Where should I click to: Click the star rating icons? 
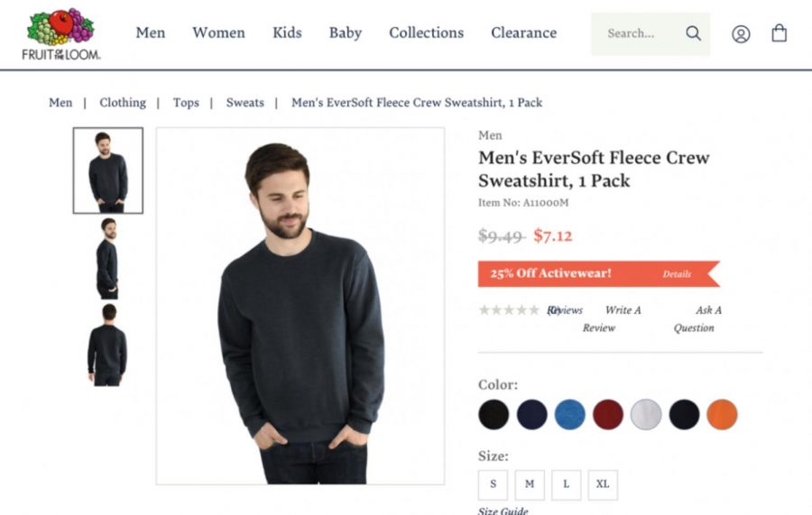click(x=509, y=310)
